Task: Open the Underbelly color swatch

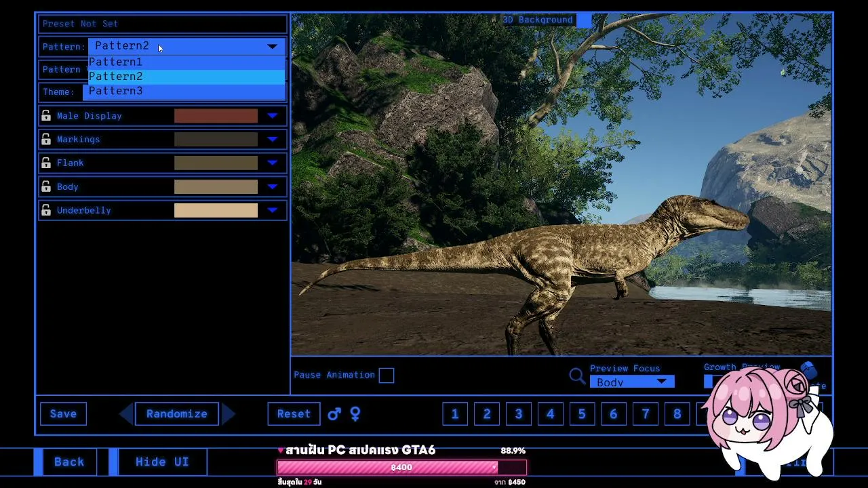Action: pos(216,211)
